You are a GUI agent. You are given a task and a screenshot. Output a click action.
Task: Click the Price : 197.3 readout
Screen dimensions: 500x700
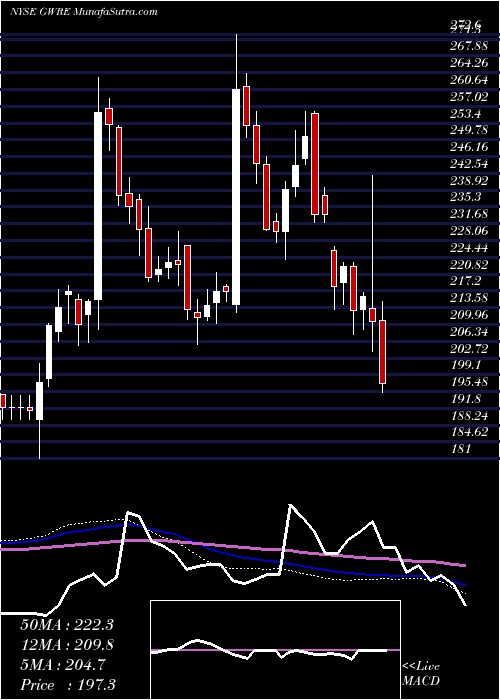[x=70, y=685]
